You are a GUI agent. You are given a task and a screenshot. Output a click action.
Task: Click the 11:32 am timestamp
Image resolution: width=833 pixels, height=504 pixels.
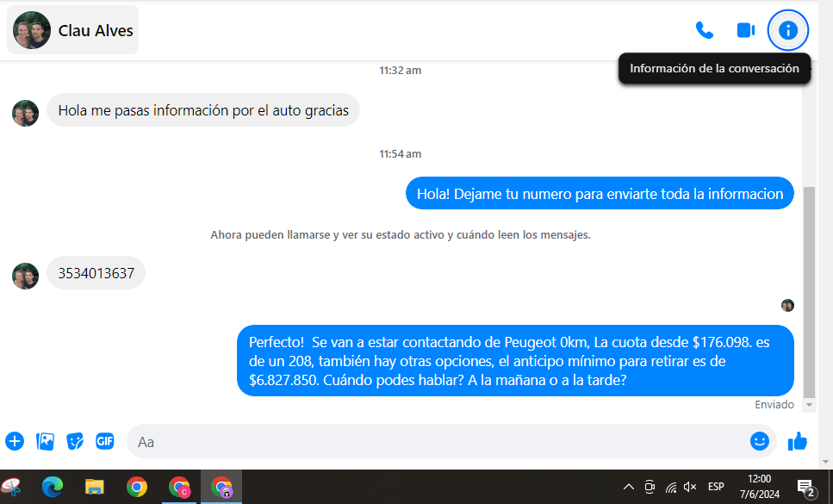point(400,70)
